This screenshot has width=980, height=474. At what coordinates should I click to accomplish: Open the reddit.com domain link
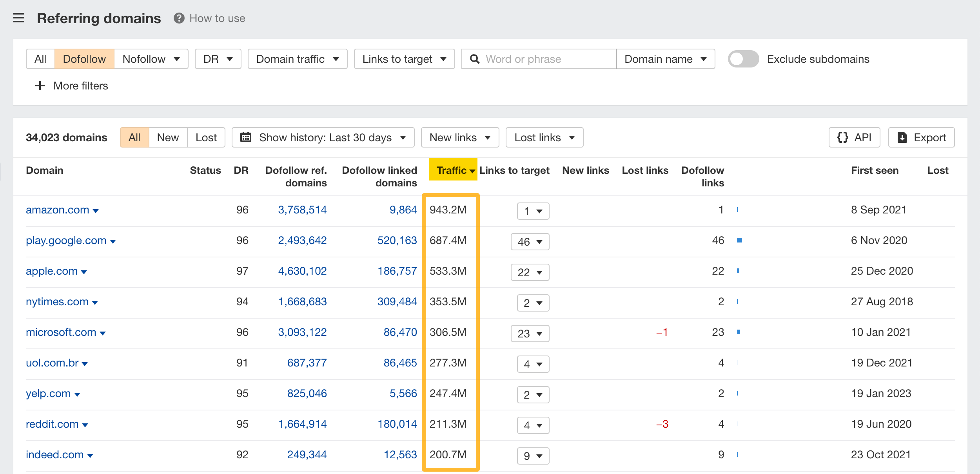click(52, 424)
